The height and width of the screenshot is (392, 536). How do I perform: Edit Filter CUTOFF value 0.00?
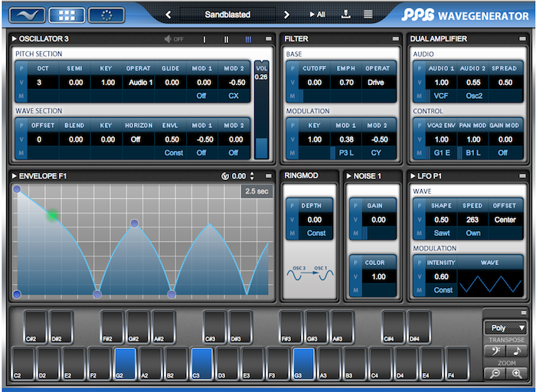[x=314, y=83]
